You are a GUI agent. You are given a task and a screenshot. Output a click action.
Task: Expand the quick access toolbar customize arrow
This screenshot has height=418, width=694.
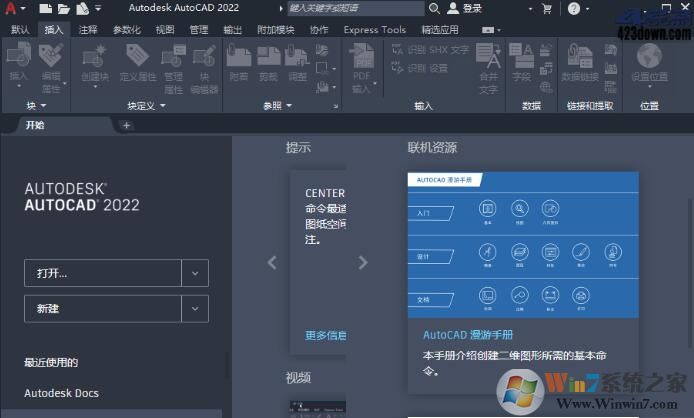coord(98,8)
